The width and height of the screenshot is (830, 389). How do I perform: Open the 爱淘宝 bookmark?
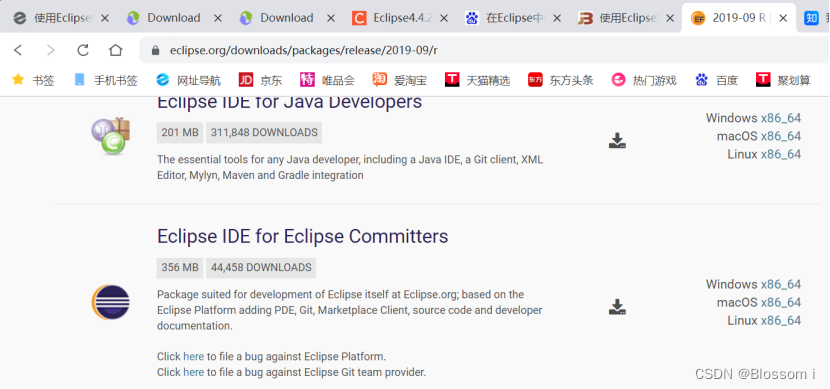[x=400, y=80]
